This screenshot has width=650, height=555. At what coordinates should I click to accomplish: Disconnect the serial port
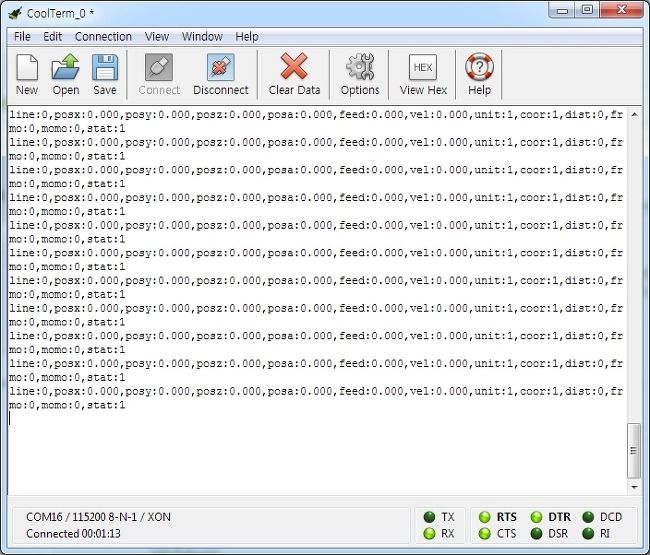[220, 67]
